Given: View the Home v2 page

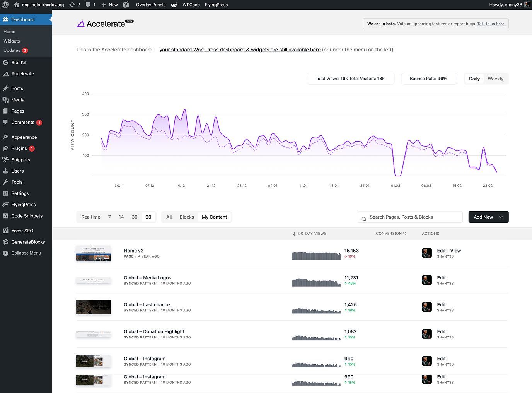Looking at the screenshot, I should tap(455, 251).
